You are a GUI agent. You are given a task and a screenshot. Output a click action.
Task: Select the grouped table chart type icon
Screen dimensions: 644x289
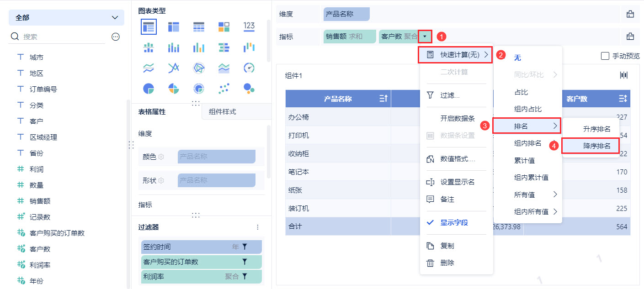click(x=149, y=26)
